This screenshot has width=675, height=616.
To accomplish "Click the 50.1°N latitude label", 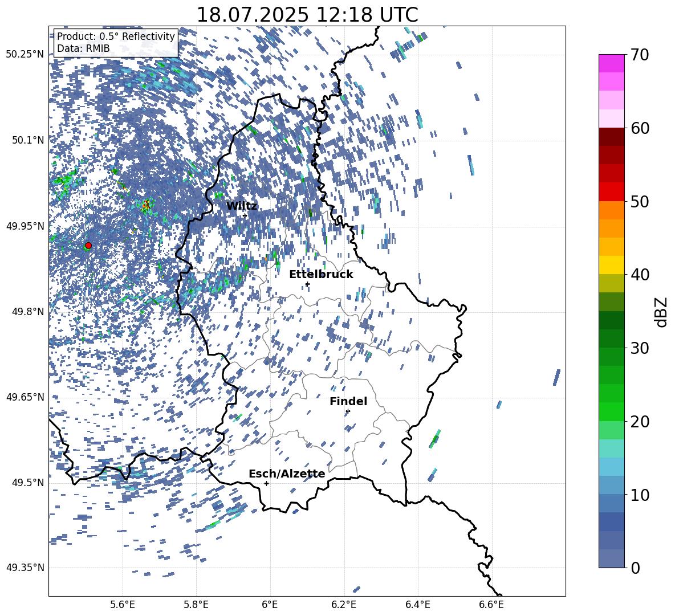I will (28, 140).
